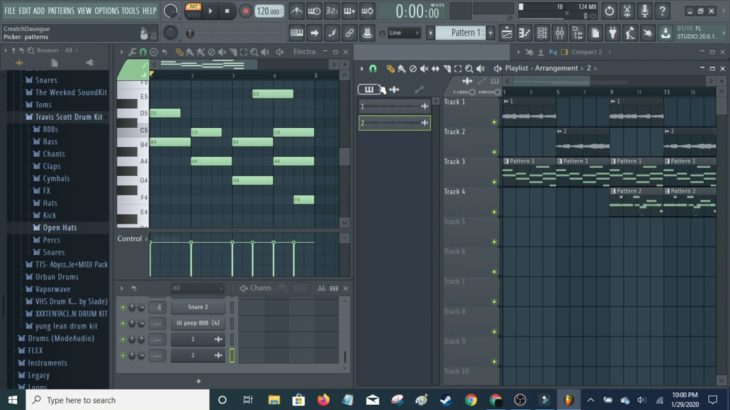730x410 pixels.
Task: Select pattern 2 in the Playlist picker
Action: [x=394, y=123]
